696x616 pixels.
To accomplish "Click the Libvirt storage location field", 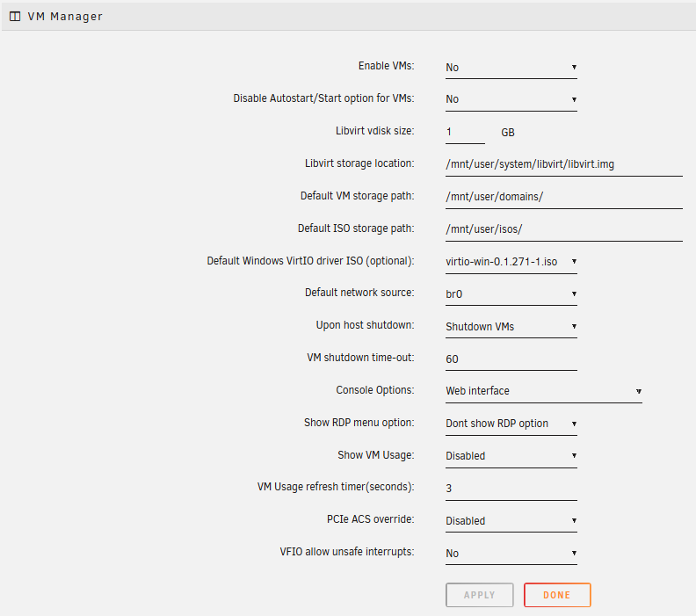I will click(x=563, y=164).
